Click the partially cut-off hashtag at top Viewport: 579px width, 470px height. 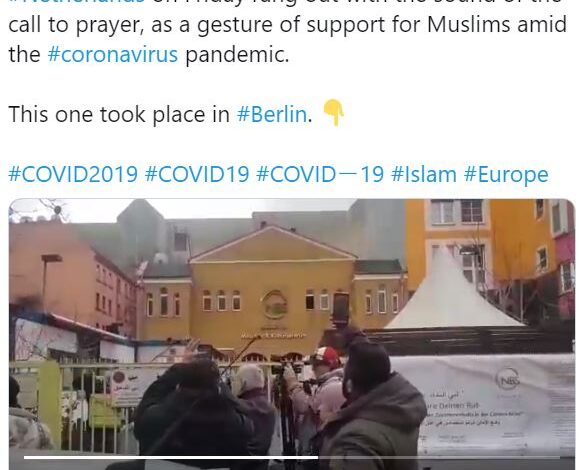point(77,2)
